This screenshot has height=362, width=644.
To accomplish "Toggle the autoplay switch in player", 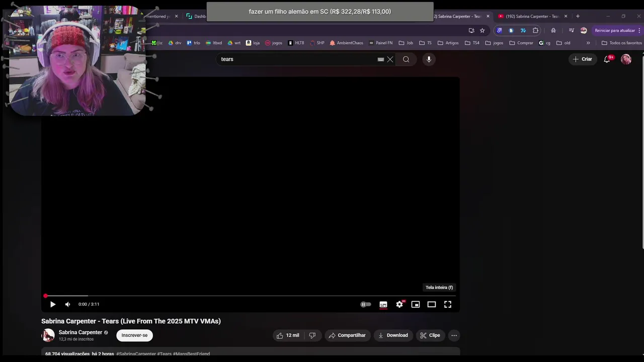I will (366, 304).
